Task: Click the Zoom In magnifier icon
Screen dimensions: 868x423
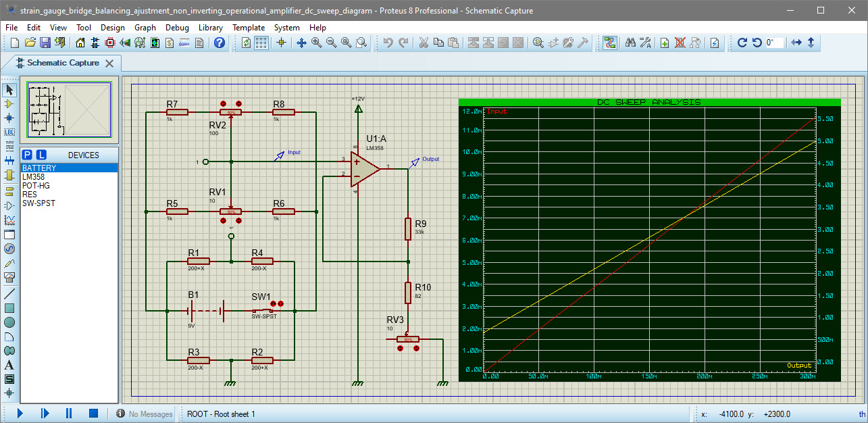Action: click(x=316, y=43)
